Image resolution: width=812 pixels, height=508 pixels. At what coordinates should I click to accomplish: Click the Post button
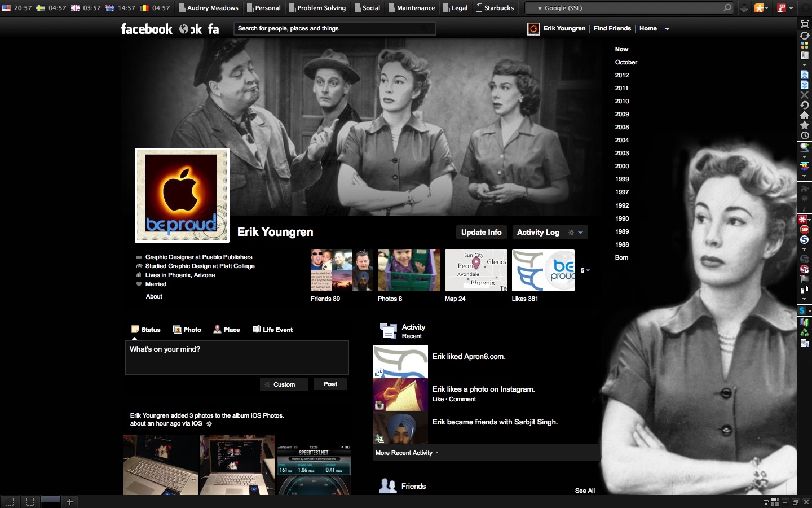(x=330, y=384)
